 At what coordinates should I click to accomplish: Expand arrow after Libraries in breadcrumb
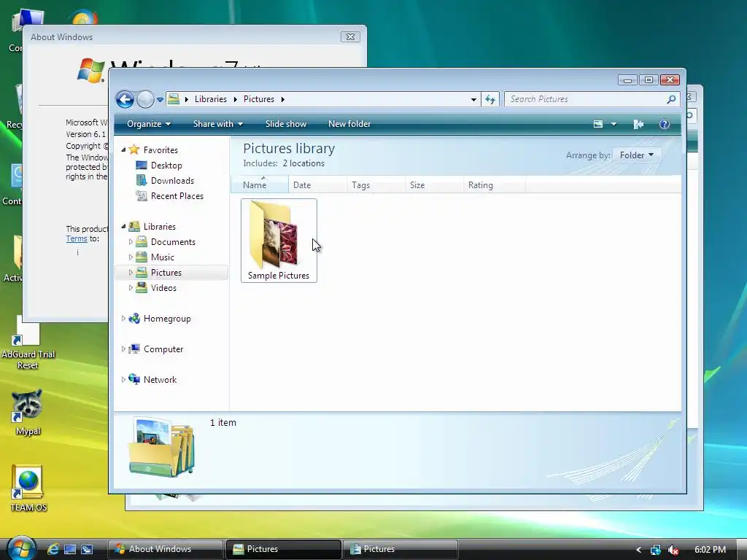[235, 99]
